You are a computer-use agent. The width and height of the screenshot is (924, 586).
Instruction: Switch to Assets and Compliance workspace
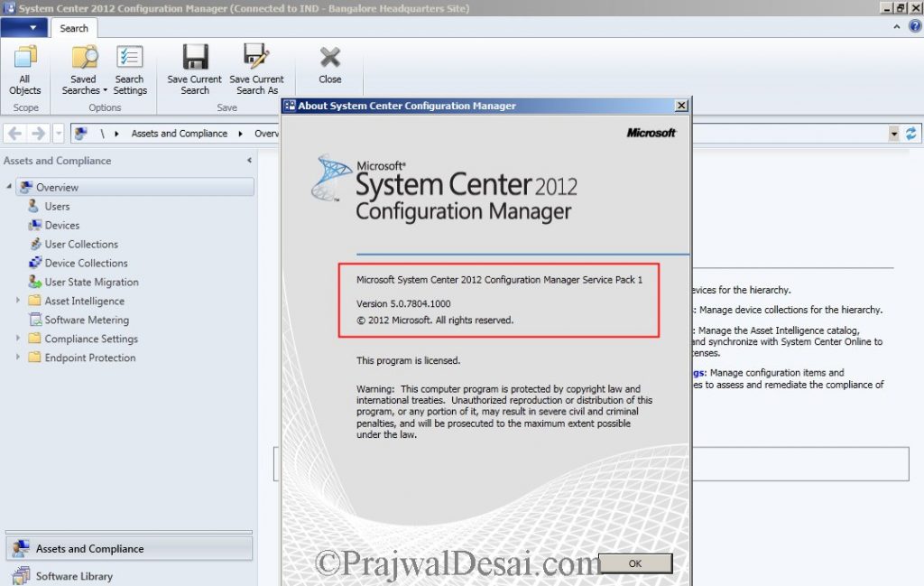(x=129, y=548)
